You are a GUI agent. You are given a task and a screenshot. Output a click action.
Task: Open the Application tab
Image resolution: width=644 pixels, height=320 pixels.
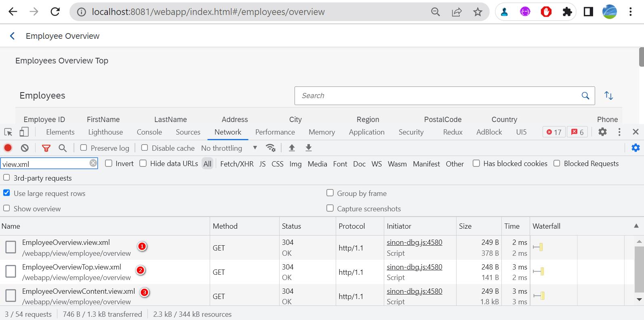point(366,132)
